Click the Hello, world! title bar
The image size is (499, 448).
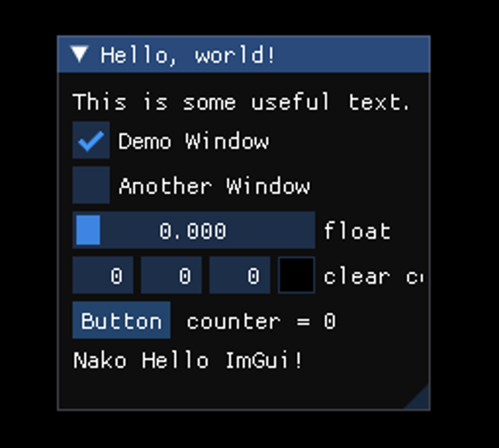point(324,54)
